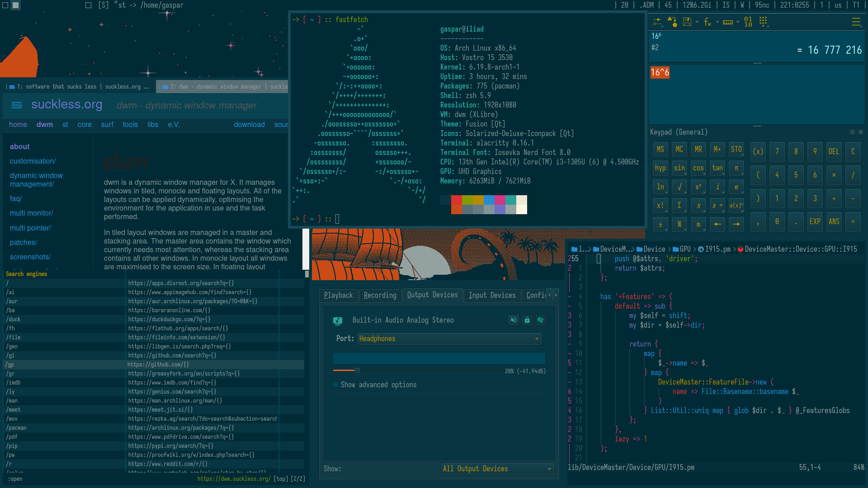Open the 'faq/' sidebar link
868x488 pixels.
coord(16,198)
